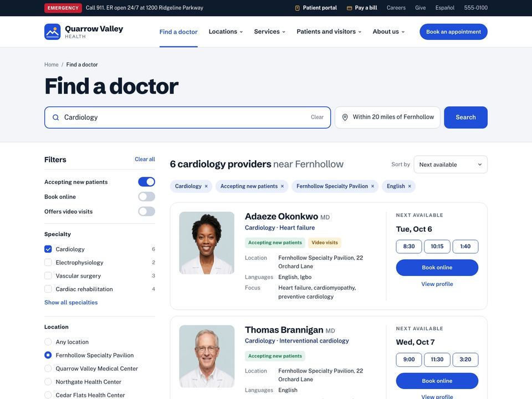The image size is (532, 399).
Task: Click the Video visits badge
Action: 325,243
